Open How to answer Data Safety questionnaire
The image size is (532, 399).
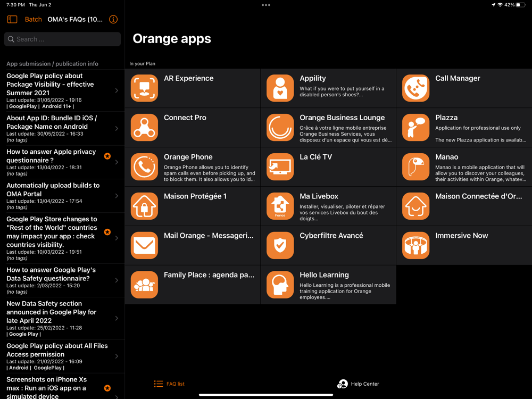[51, 274]
